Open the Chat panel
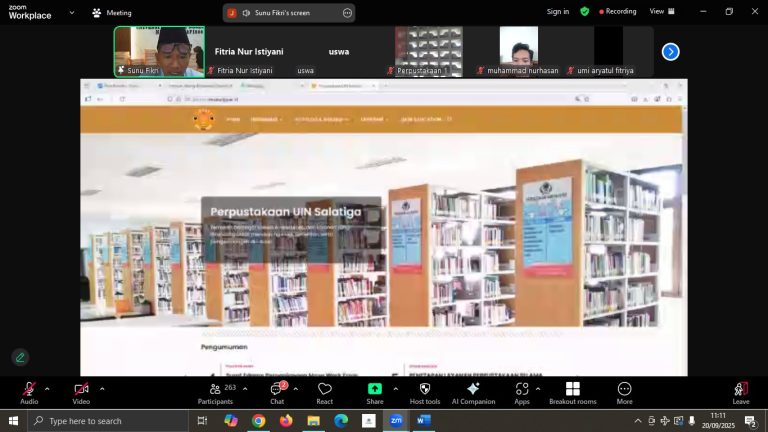The height and width of the screenshot is (432, 768). pos(277,393)
